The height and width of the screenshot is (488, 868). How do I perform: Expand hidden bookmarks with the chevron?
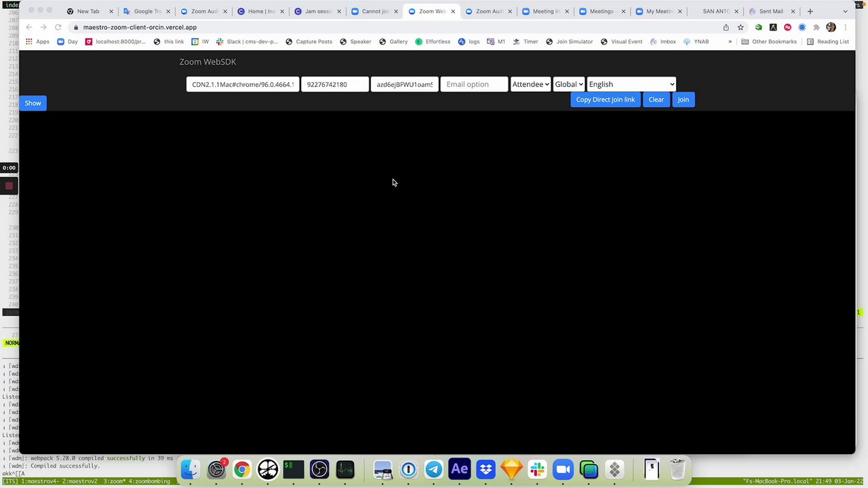pyautogui.click(x=730, y=41)
